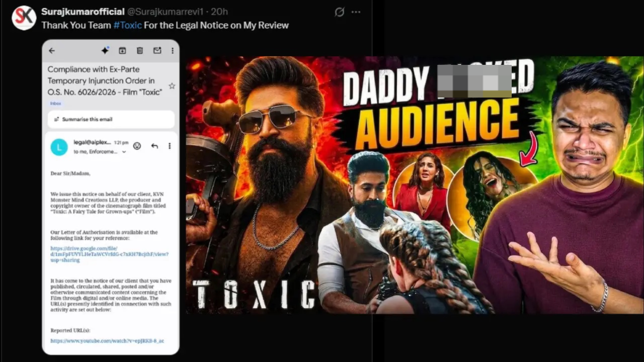The width and height of the screenshot is (644, 362).
Task: Open the reported YouTube watch URL
Action: [107, 341]
